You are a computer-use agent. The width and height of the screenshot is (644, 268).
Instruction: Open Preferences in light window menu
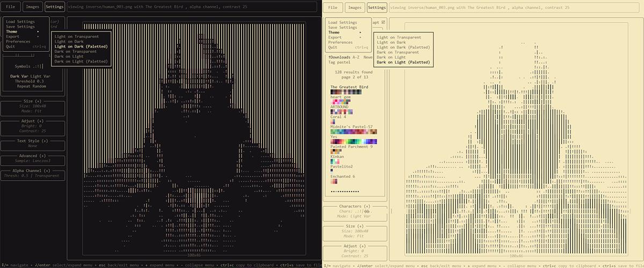point(341,42)
